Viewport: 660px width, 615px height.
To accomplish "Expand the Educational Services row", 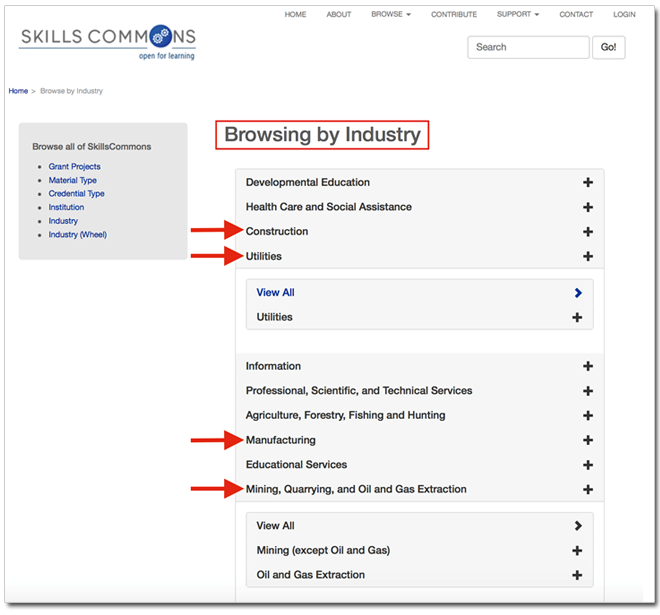I will [x=420, y=465].
